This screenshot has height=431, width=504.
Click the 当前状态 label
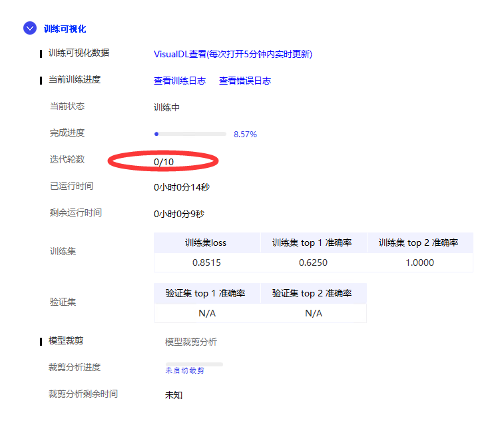[x=67, y=106]
